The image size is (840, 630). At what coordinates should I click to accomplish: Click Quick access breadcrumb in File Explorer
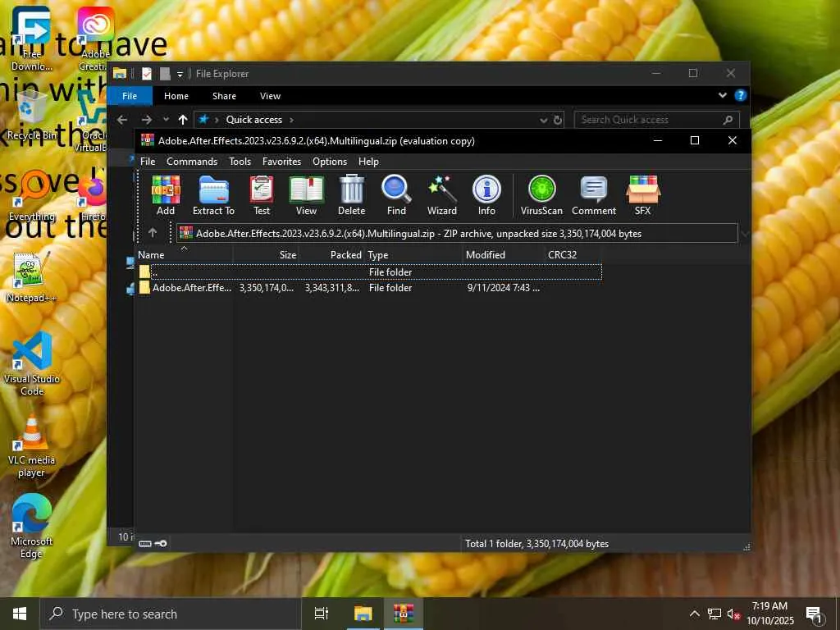[254, 120]
